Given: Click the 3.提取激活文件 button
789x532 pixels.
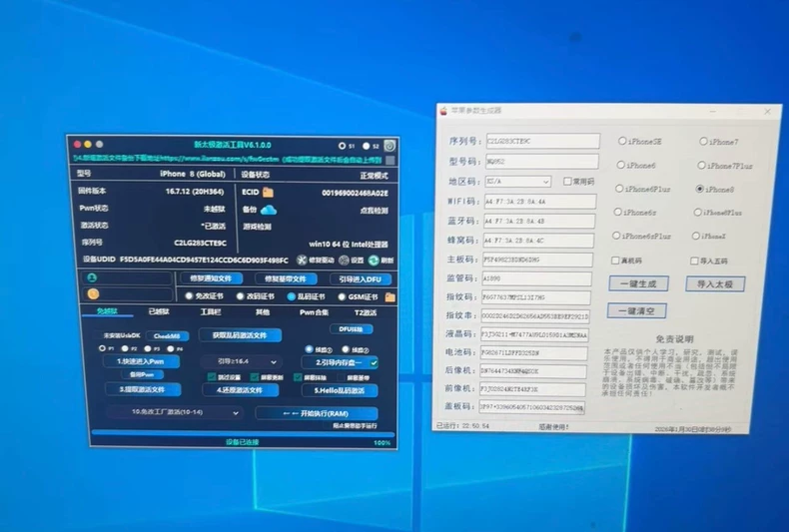Looking at the screenshot, I should [x=143, y=389].
